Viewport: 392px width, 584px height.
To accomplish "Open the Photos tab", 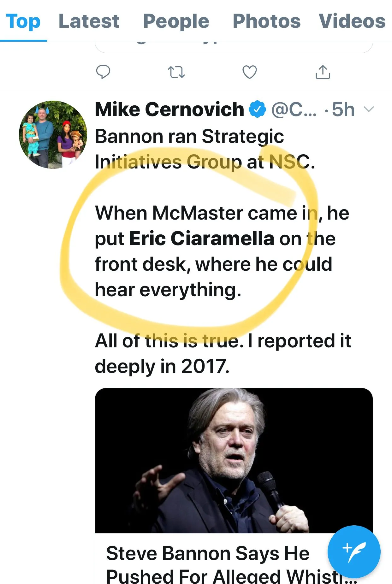I will pos(267,21).
